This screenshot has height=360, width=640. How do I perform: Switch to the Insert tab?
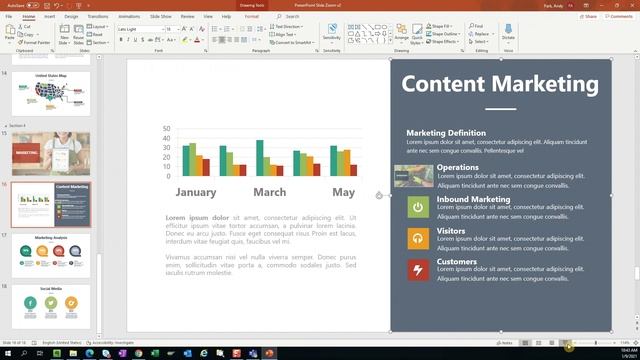pyautogui.click(x=50, y=16)
